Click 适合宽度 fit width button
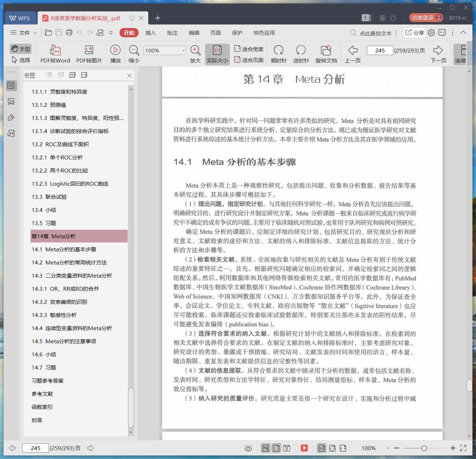Image resolution: width=476 pixels, height=459 pixels. pyautogui.click(x=249, y=49)
